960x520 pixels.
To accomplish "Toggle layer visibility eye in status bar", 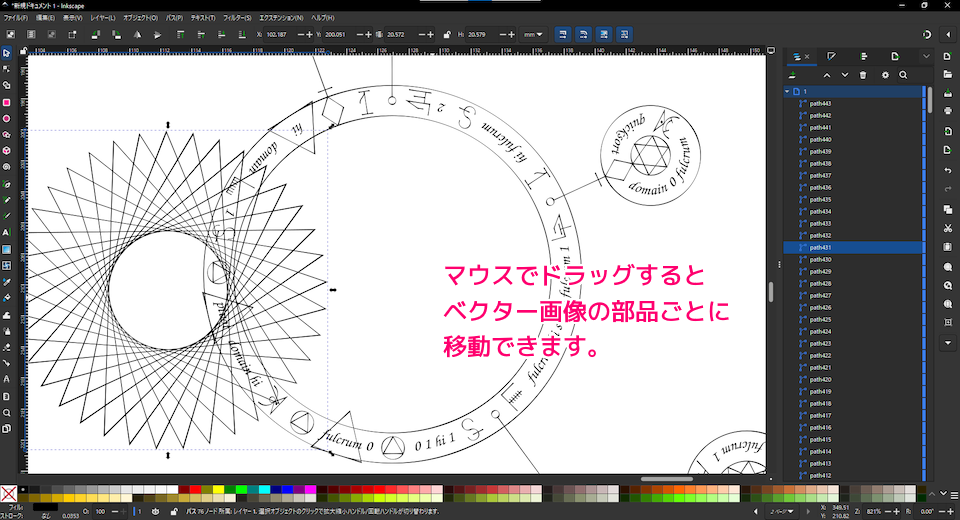I will [x=156, y=511].
